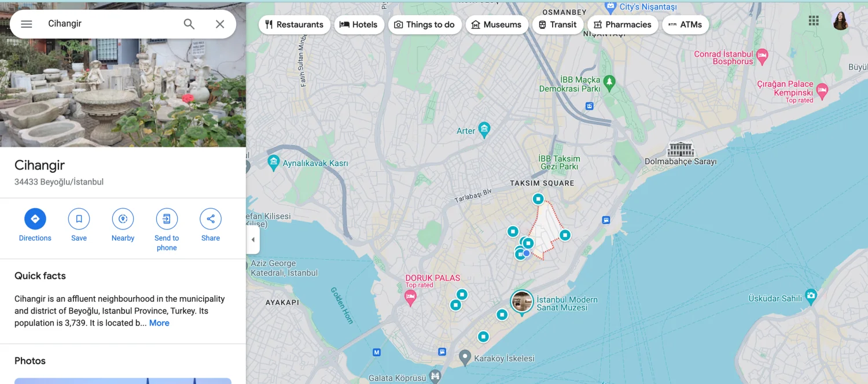Click the City's Nişantaşı pin
This screenshot has width=868, height=384.
point(610,8)
